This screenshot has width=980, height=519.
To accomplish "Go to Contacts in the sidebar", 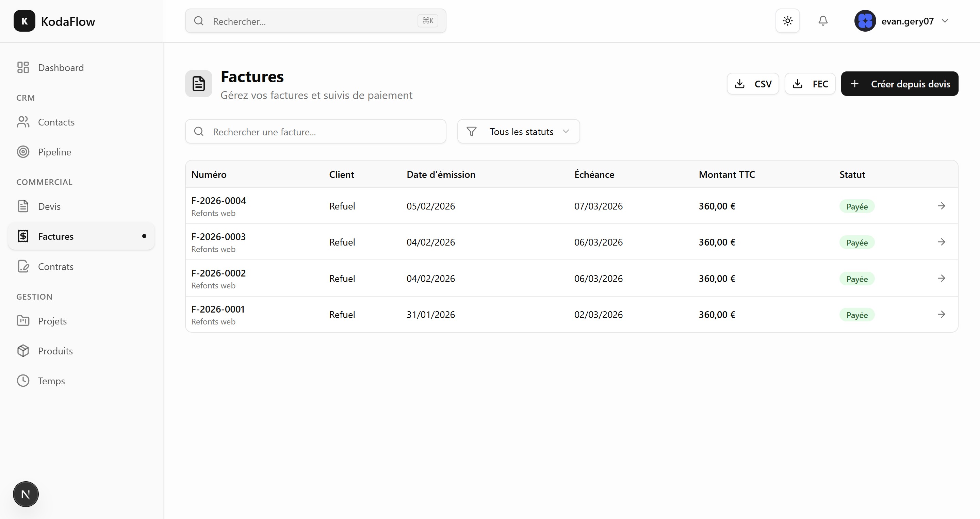I will (x=56, y=122).
